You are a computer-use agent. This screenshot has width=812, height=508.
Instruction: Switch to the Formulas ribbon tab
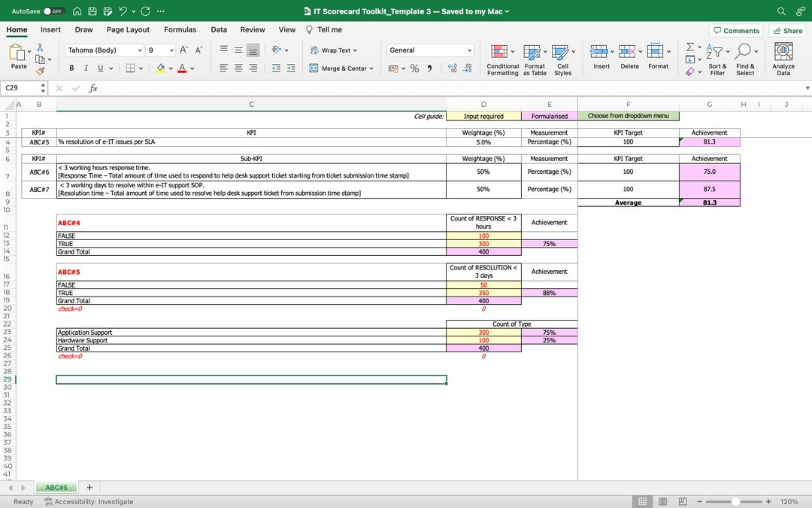(x=180, y=29)
